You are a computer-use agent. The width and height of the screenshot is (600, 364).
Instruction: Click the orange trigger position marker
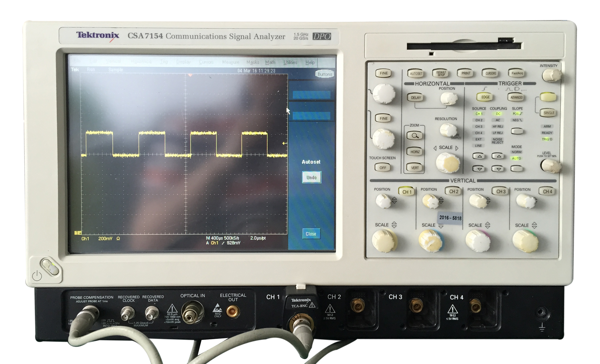coord(190,75)
